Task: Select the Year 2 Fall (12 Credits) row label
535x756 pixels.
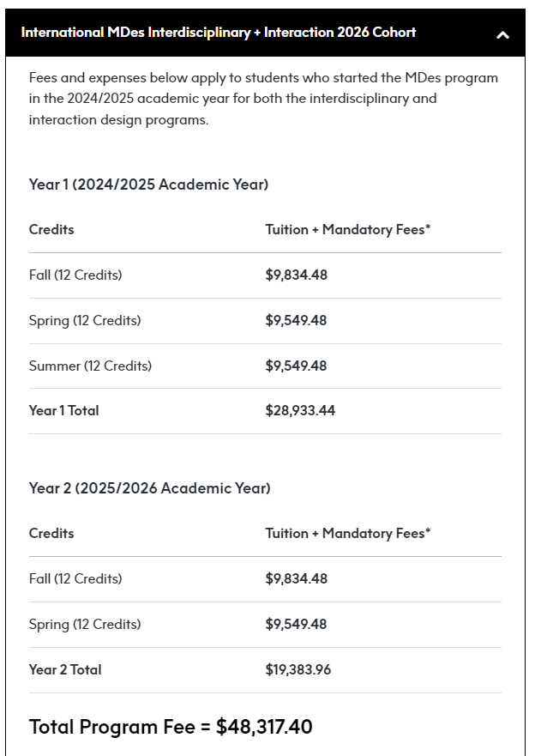Action: pos(75,579)
